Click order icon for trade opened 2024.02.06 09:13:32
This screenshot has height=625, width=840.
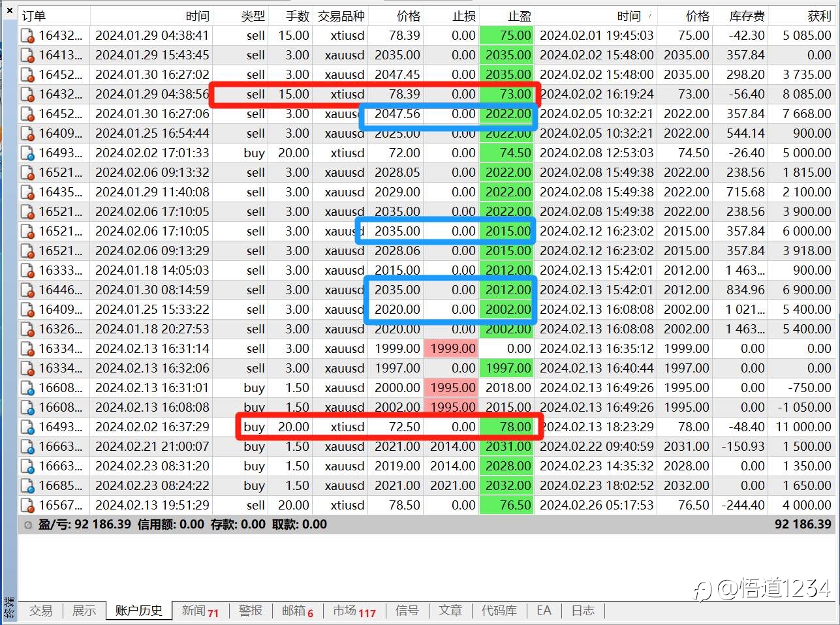(x=27, y=173)
